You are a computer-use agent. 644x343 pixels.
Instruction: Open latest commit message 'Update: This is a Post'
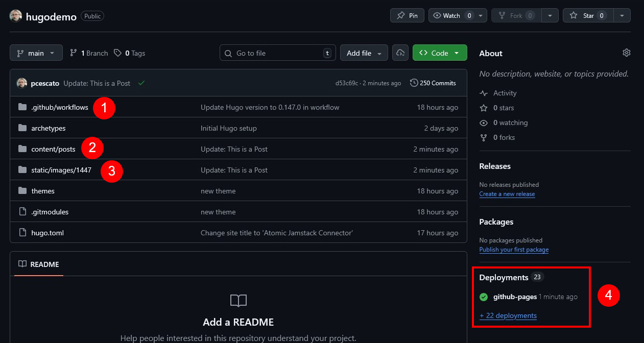point(97,83)
